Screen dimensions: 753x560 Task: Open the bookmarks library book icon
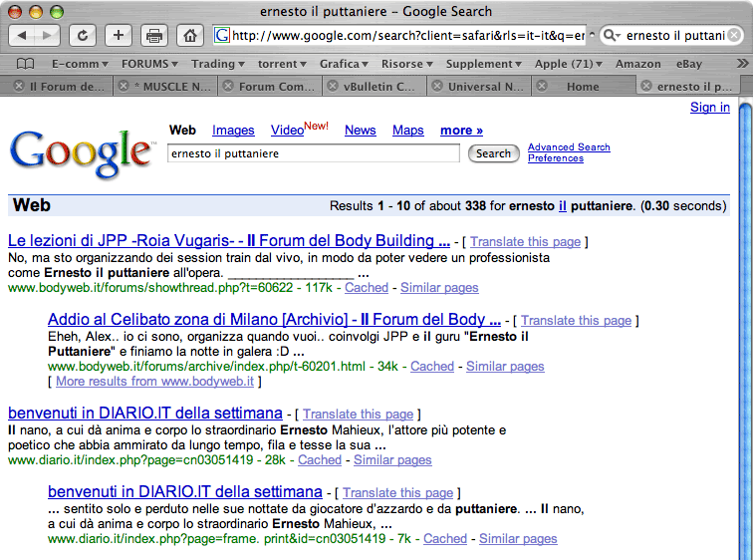point(25,64)
